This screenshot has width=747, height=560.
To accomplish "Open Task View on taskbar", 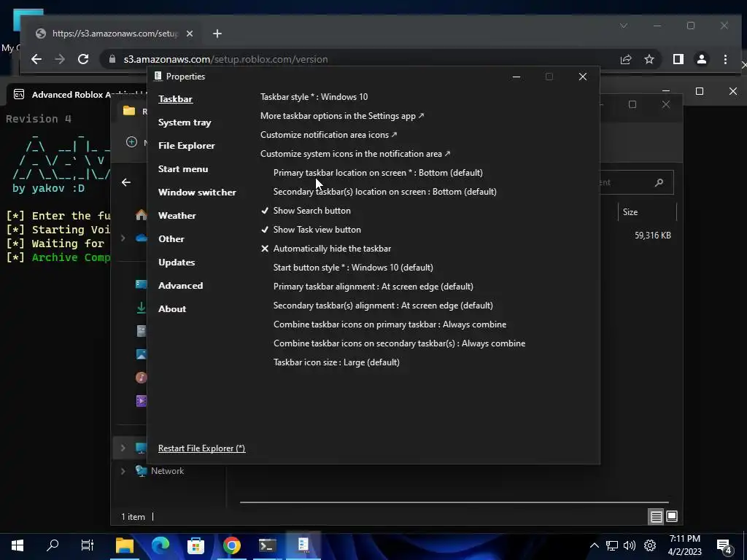I will 88,545.
